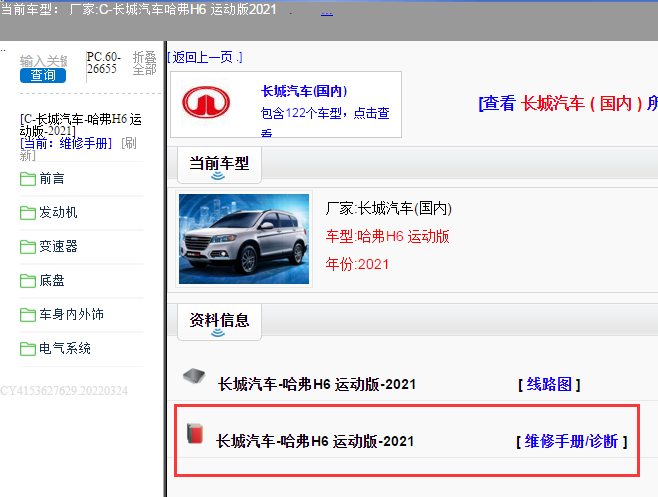The width and height of the screenshot is (658, 497).
Task: Click 长城汽车-哈弗H6 运动版-2021 title in 线路图 row
Action: (317, 384)
